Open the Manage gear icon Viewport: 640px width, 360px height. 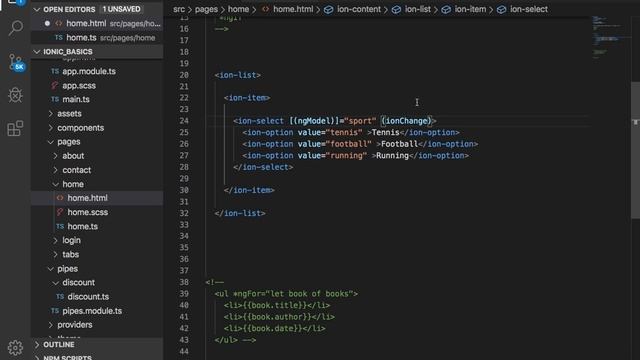[16, 347]
